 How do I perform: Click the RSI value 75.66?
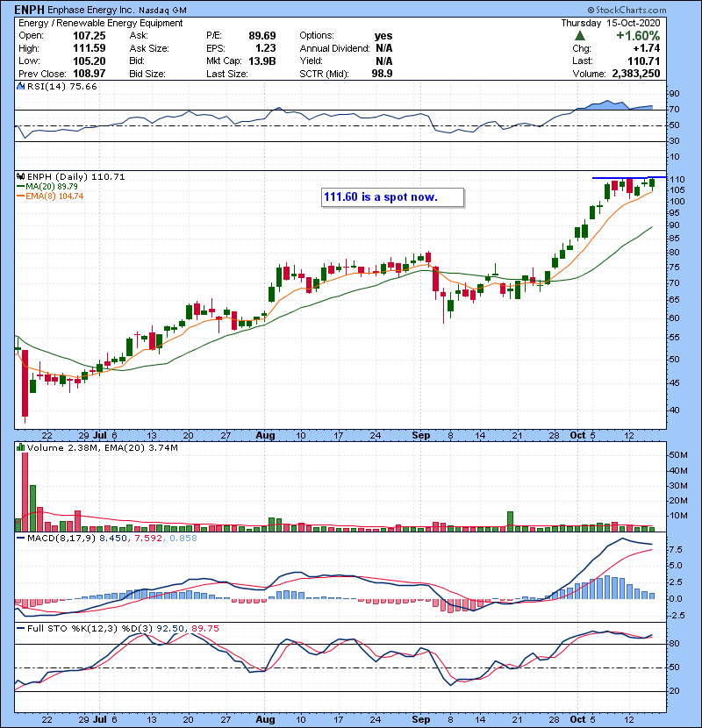(x=83, y=86)
